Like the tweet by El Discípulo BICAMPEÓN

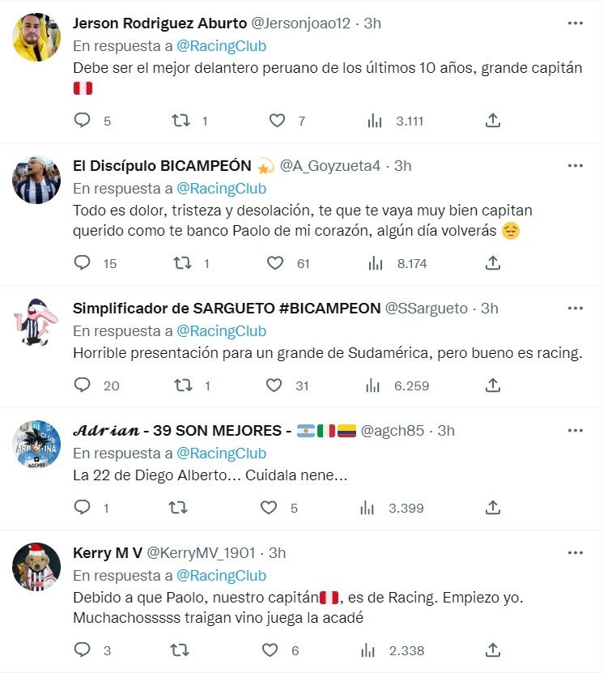click(276, 263)
